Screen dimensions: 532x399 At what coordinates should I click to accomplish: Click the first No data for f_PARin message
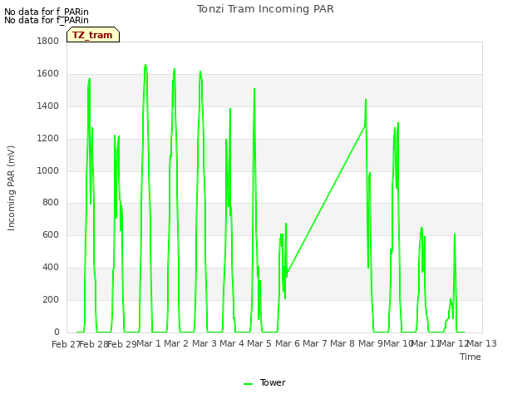[x=47, y=12]
